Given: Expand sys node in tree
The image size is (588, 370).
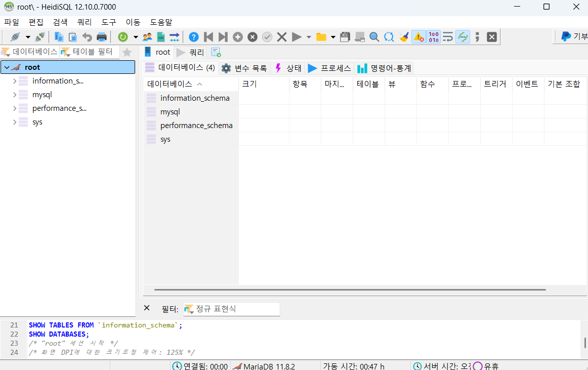Looking at the screenshot, I should click(15, 122).
